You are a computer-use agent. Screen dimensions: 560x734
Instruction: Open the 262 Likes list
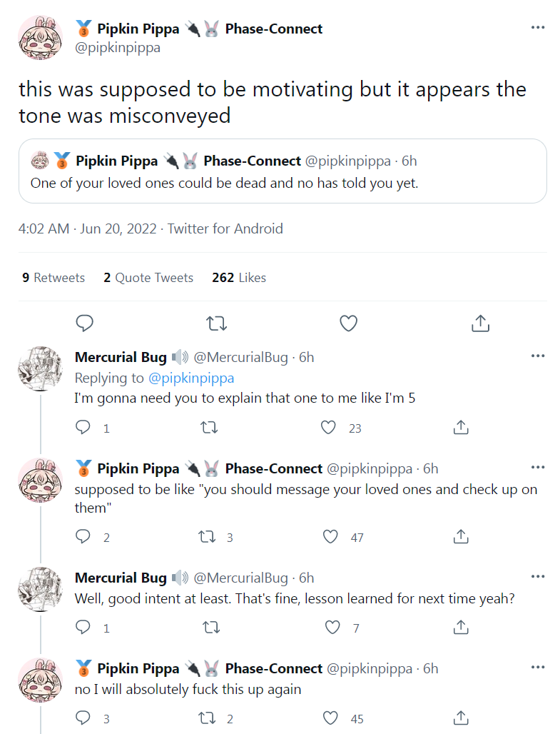click(239, 278)
